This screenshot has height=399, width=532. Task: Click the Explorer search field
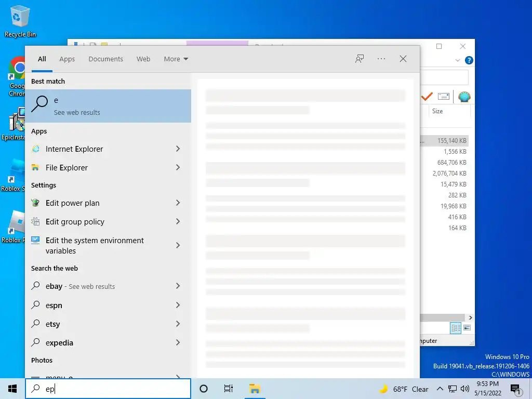pyautogui.click(x=444, y=78)
